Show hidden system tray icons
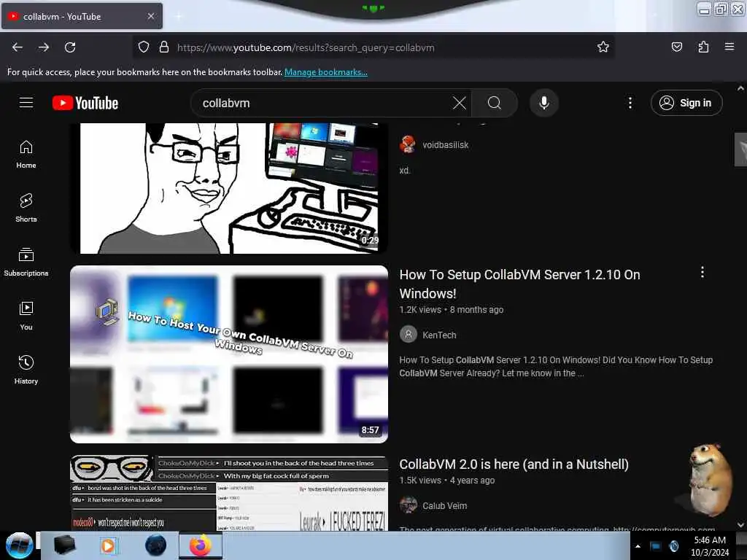This screenshot has width=747, height=560. coord(638,546)
